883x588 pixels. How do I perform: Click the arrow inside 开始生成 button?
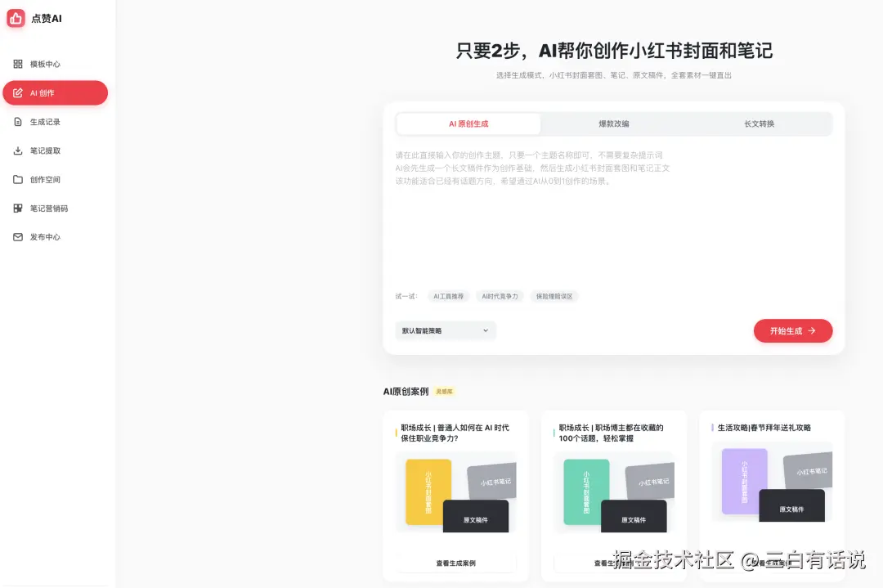[811, 330]
